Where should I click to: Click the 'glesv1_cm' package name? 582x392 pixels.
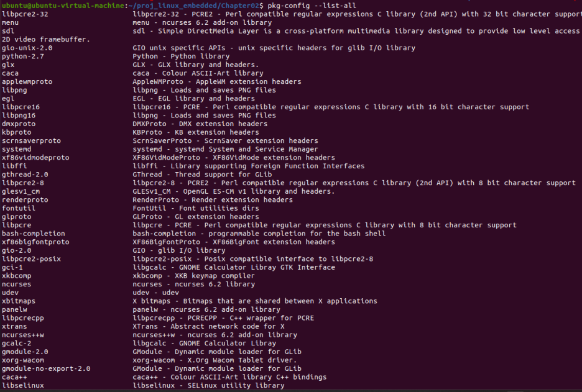[21, 191]
